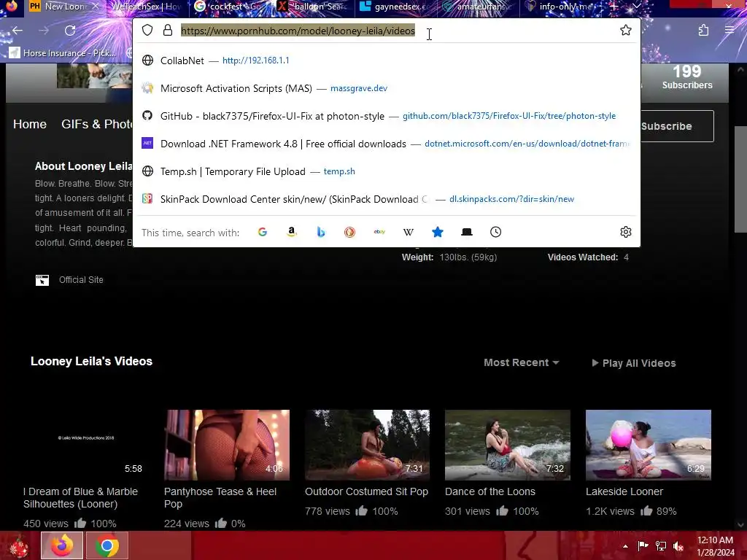Select the GitHub Firefox-UI-Fix suggestion
747x560 pixels.
pos(387,116)
